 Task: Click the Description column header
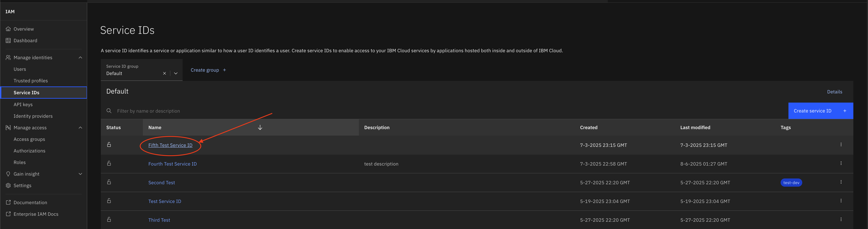pyautogui.click(x=377, y=127)
